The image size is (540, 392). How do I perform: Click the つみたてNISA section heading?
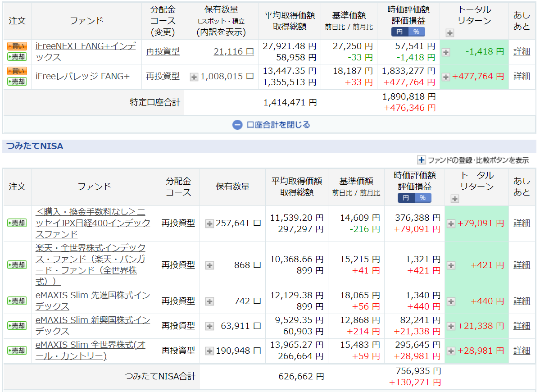[35, 146]
